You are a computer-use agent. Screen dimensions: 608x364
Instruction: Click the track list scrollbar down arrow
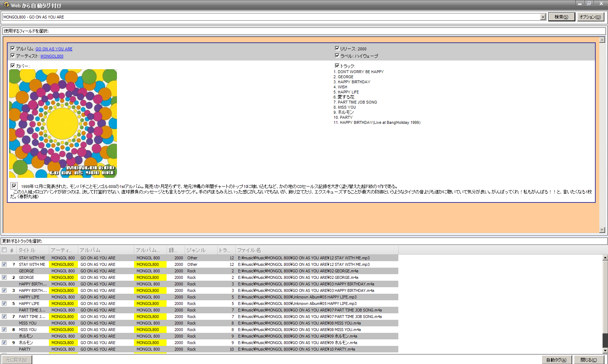[605, 351]
